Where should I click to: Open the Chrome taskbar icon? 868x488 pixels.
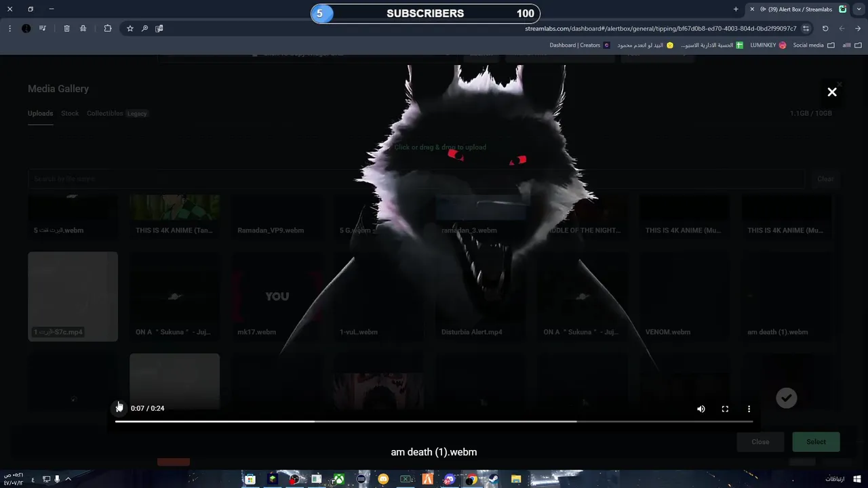471,479
